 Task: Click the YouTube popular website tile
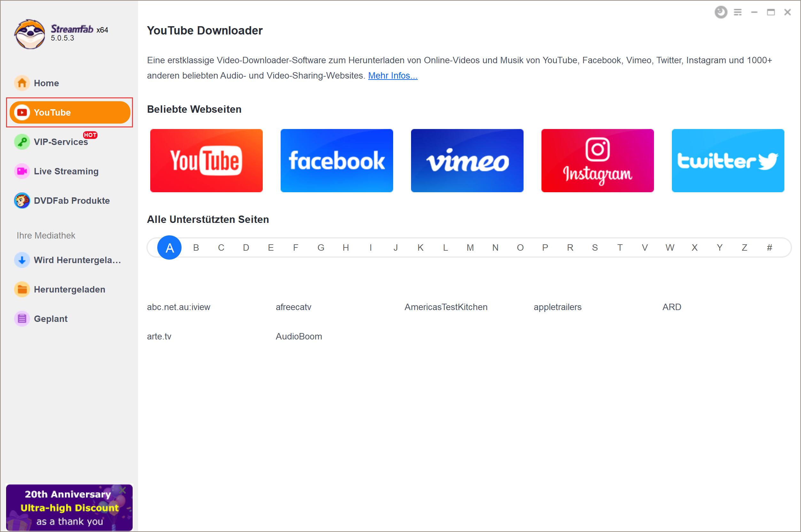tap(206, 160)
